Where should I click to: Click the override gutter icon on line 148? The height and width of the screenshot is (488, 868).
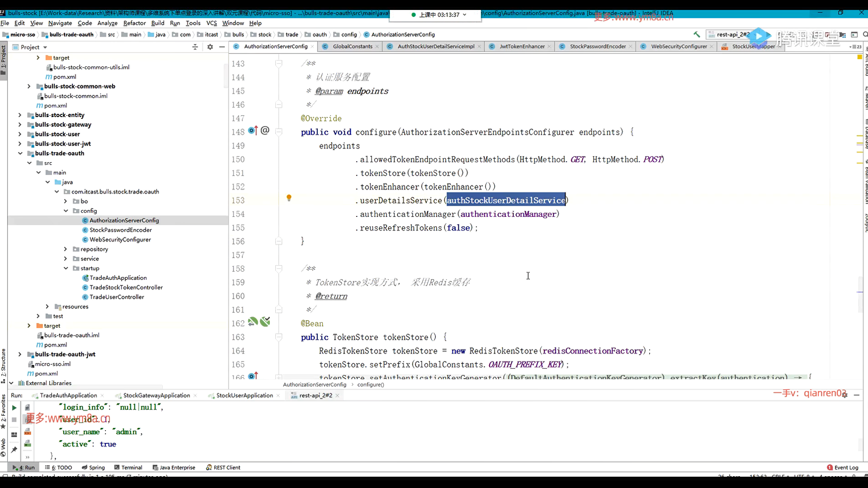(x=253, y=131)
